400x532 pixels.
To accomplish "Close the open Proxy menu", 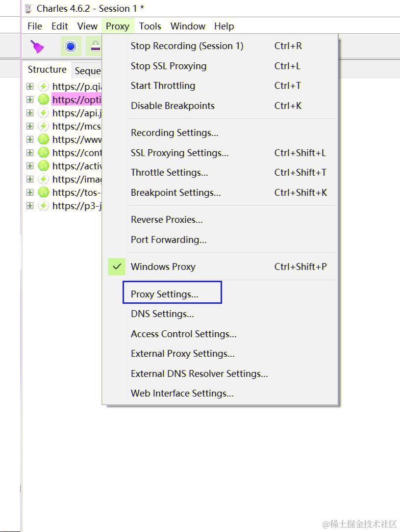I will 117,26.
